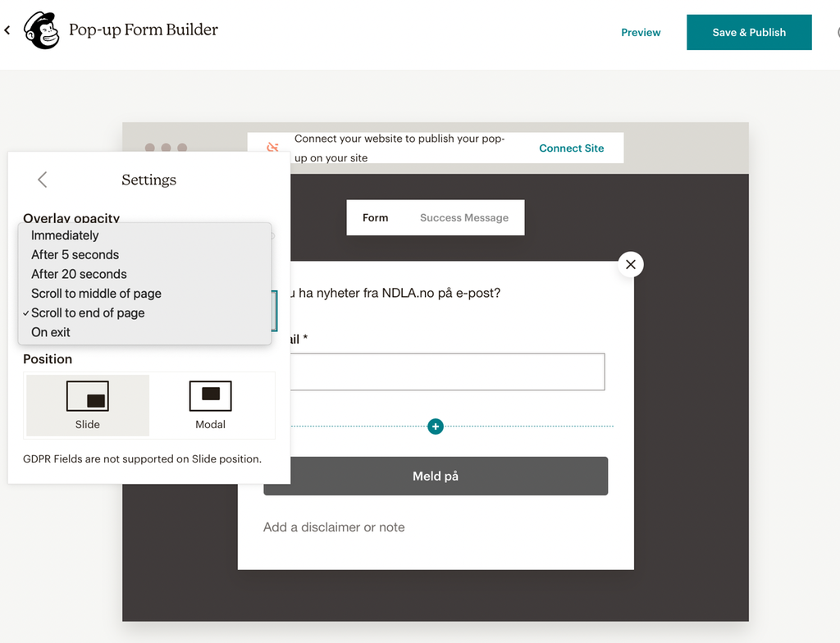Choose After 5 seconds option

tap(75, 255)
